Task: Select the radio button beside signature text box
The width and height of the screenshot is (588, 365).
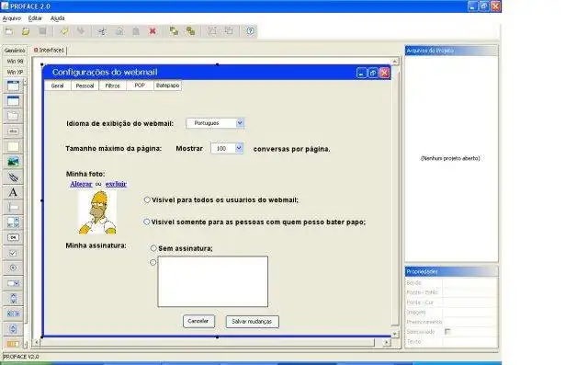Action: pos(153,263)
